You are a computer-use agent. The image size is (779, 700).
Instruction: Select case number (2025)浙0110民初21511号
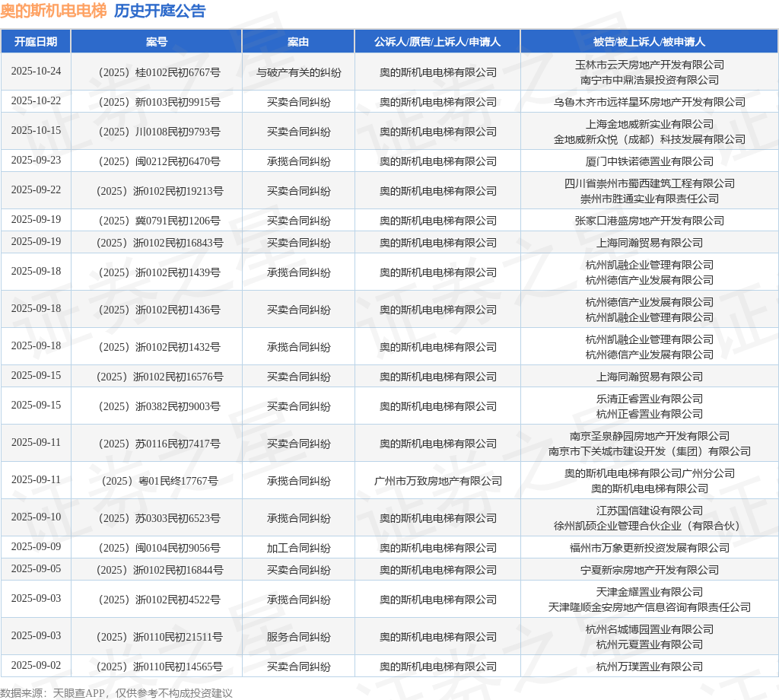click(x=160, y=638)
